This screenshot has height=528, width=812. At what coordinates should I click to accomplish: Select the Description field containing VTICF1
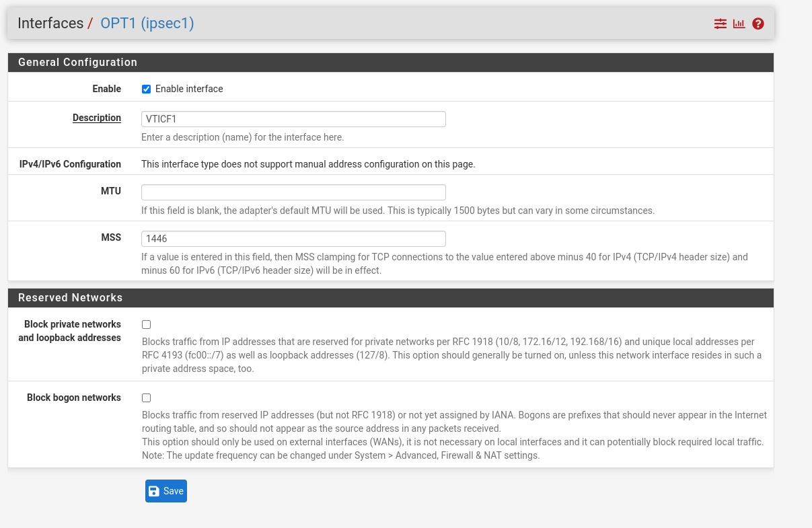click(x=293, y=118)
